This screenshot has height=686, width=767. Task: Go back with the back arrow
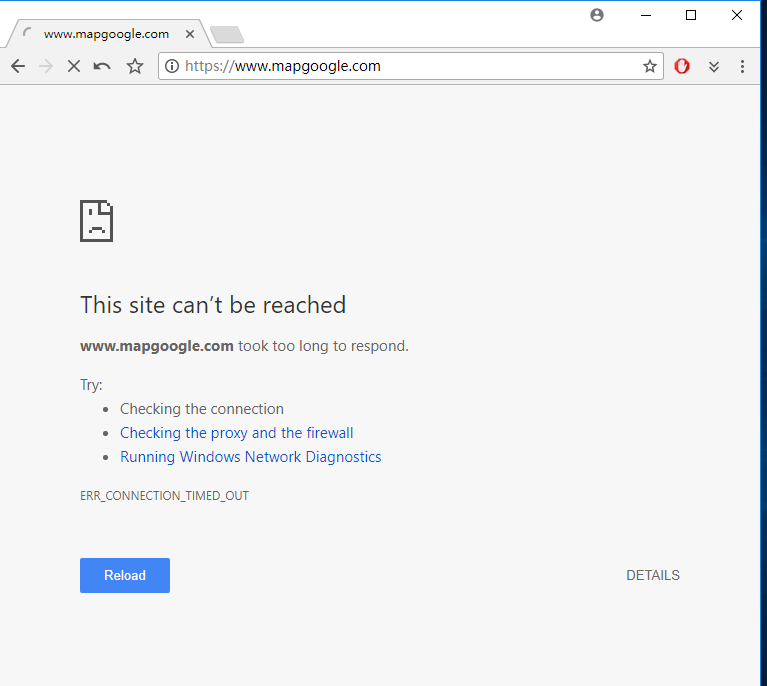(x=18, y=66)
